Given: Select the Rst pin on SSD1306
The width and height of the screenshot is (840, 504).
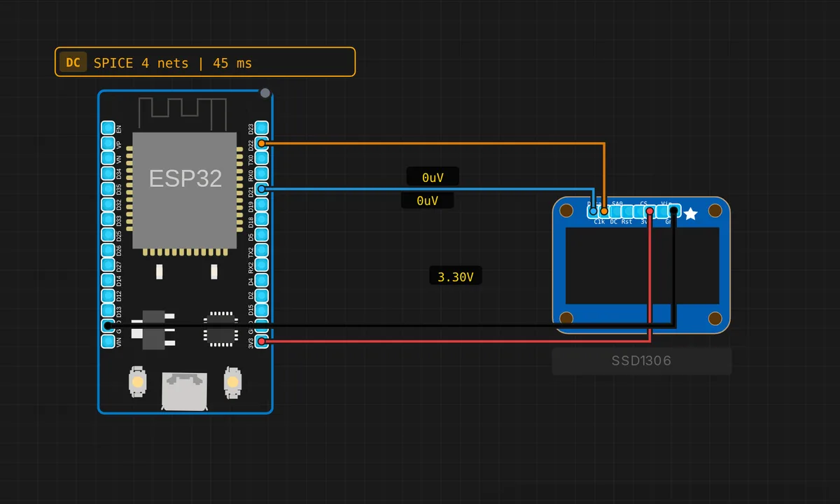Looking at the screenshot, I should point(627,211).
